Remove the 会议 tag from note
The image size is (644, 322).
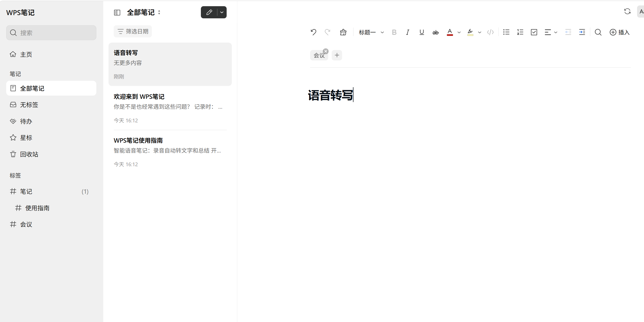coord(325,51)
